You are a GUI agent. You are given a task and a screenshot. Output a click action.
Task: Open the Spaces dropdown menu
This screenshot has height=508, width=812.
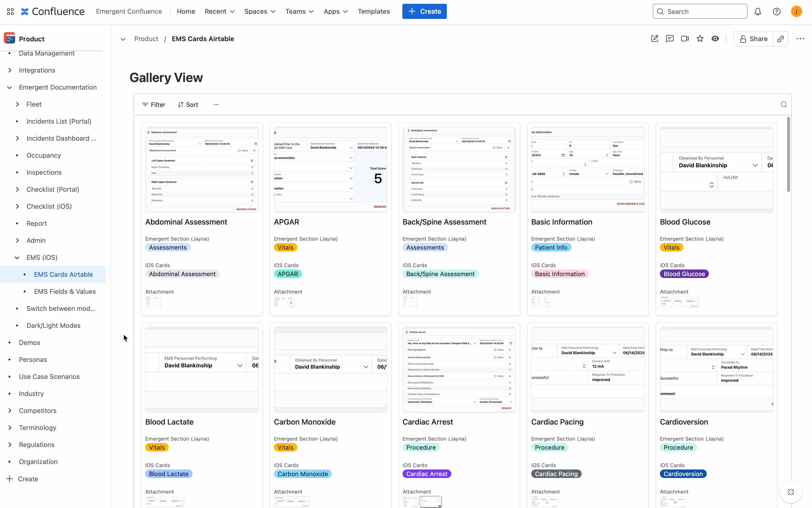tap(260, 11)
